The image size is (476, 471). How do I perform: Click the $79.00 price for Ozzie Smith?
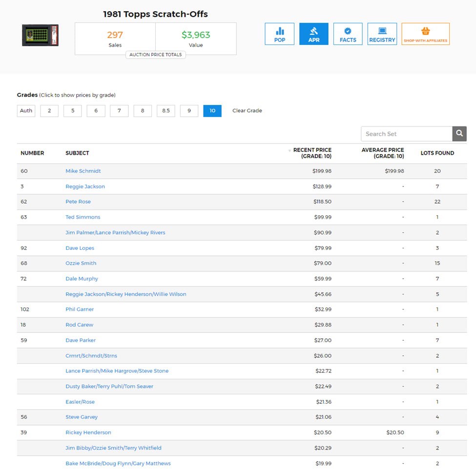coord(322,263)
